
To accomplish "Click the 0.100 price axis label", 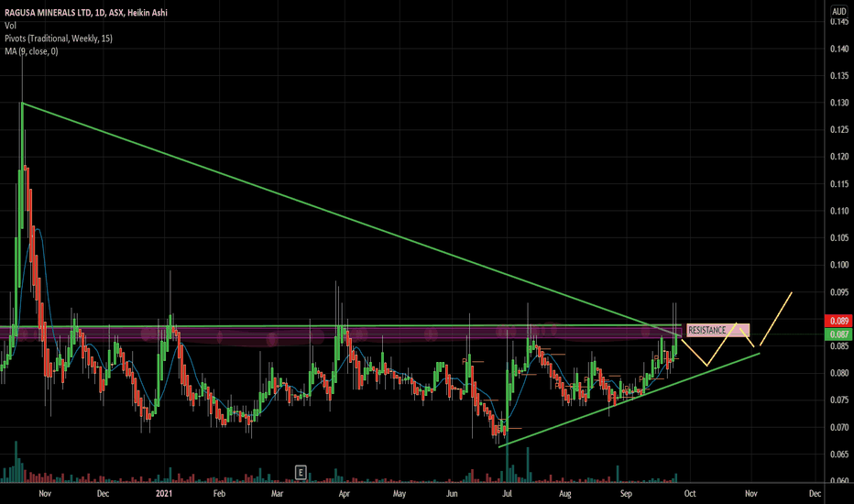I will click(838, 265).
